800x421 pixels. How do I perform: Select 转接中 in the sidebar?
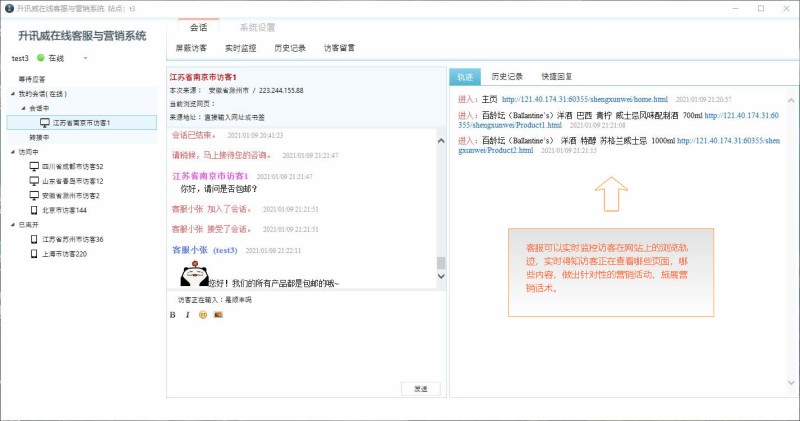coord(39,137)
